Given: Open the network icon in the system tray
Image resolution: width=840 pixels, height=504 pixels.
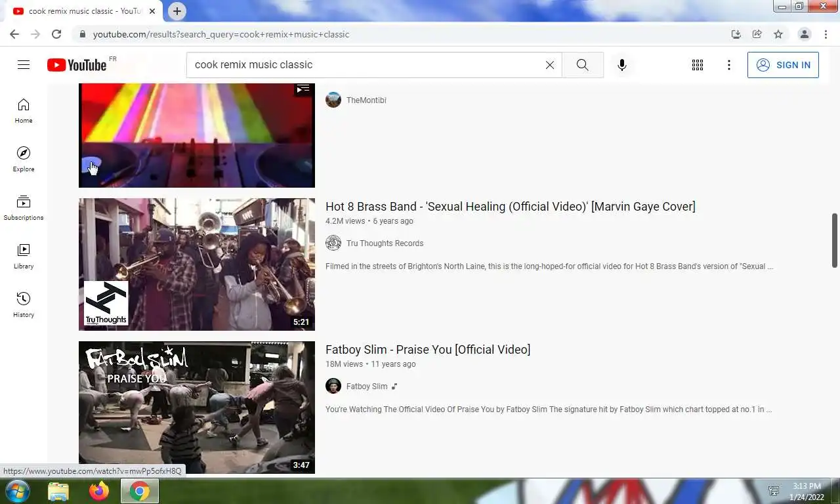Looking at the screenshot, I should pyautogui.click(x=774, y=491).
